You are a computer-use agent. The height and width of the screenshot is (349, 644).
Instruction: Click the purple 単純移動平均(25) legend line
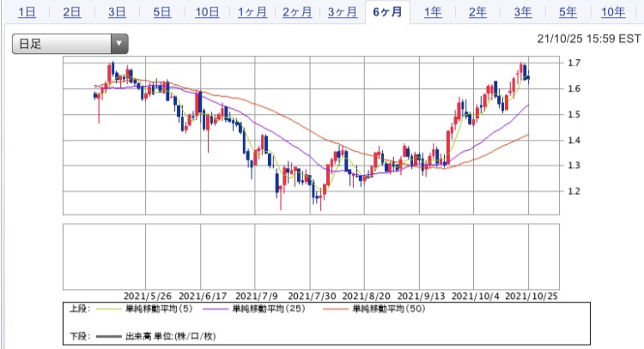click(x=216, y=309)
